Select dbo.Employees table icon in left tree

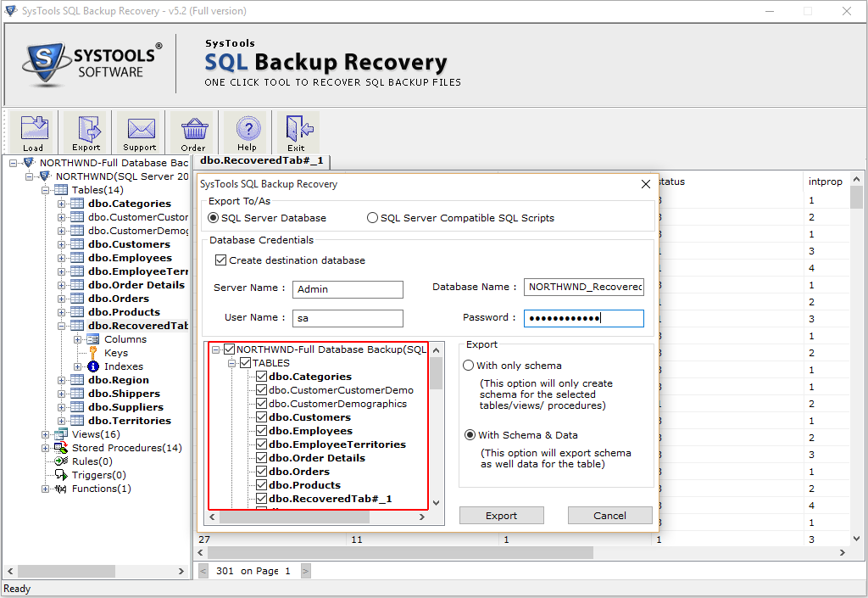click(x=77, y=258)
